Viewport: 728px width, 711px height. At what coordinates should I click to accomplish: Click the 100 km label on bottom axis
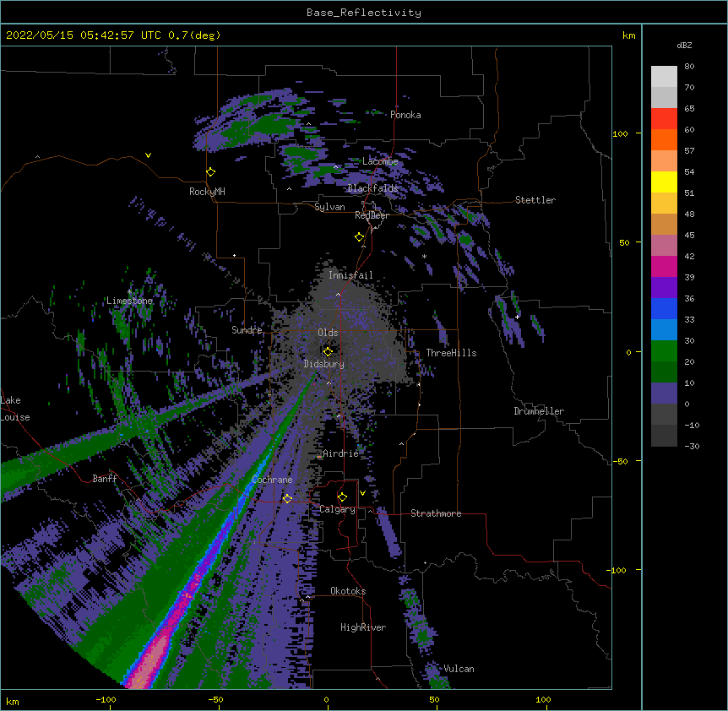click(543, 699)
